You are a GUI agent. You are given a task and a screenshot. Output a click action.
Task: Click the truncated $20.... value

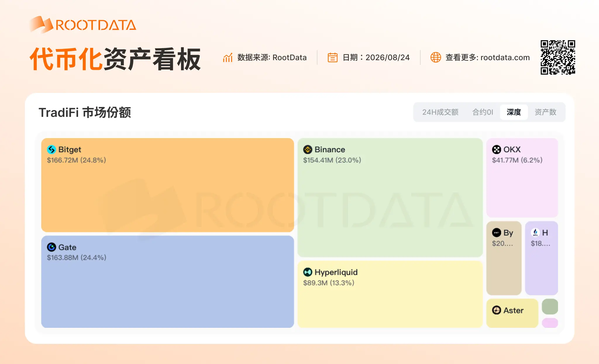[502, 243]
